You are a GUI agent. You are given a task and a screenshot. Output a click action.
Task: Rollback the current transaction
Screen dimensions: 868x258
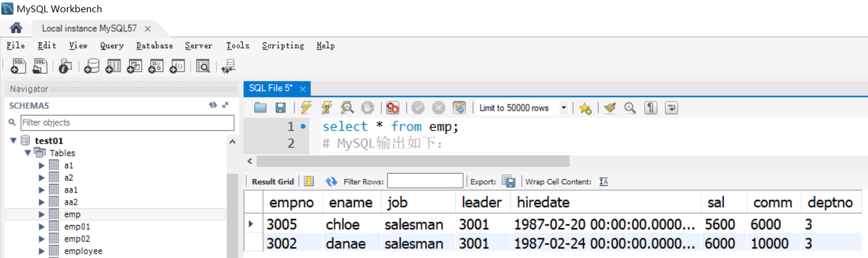[439, 108]
